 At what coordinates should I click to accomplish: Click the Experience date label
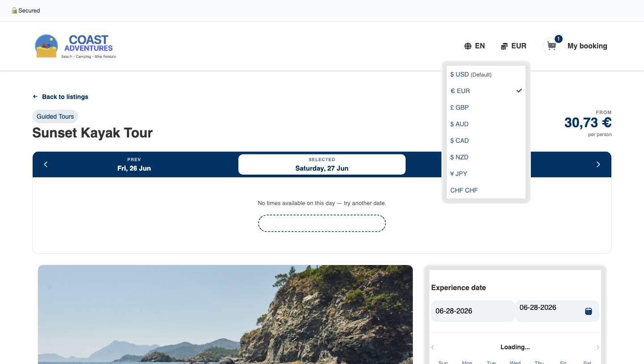pos(458,288)
